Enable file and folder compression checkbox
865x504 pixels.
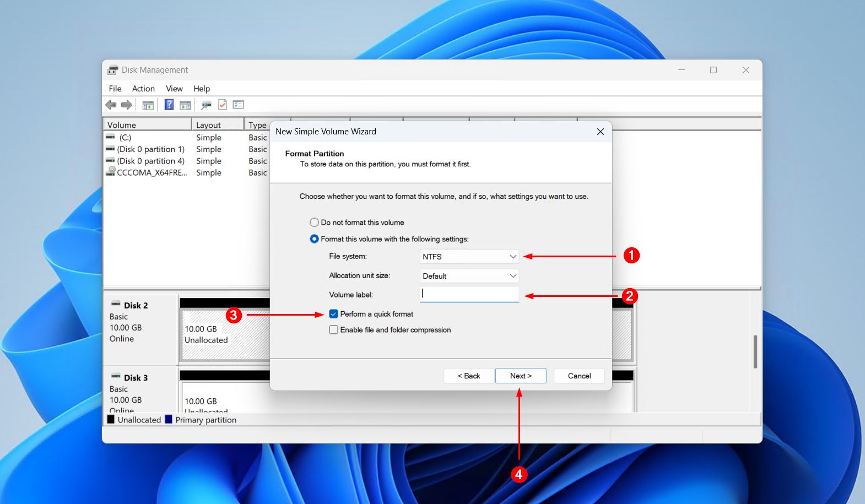[x=333, y=330]
